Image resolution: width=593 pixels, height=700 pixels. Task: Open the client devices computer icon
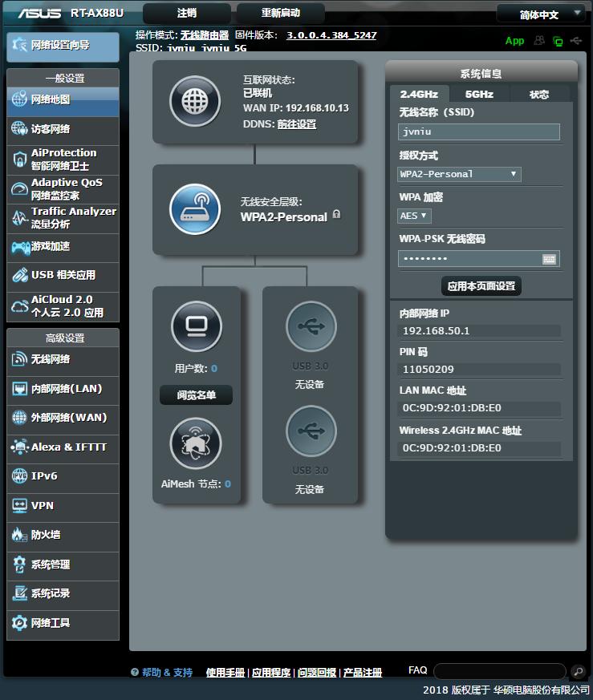click(196, 326)
